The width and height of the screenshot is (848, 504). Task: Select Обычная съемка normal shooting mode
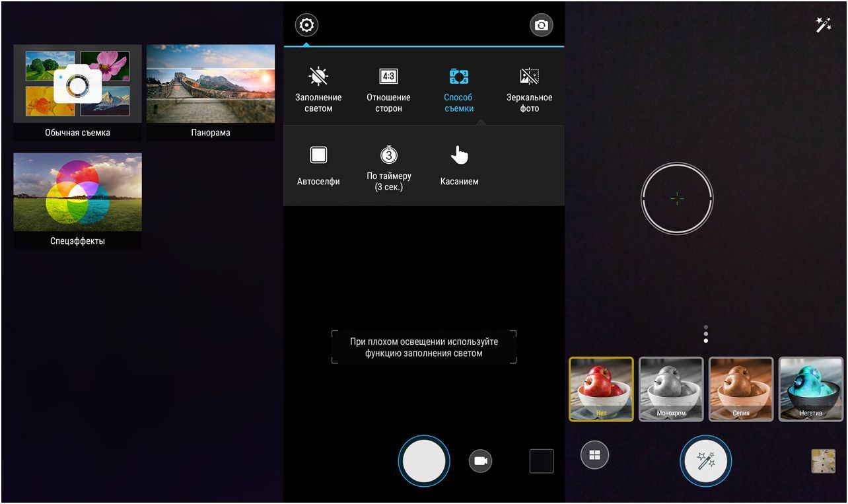point(77,92)
